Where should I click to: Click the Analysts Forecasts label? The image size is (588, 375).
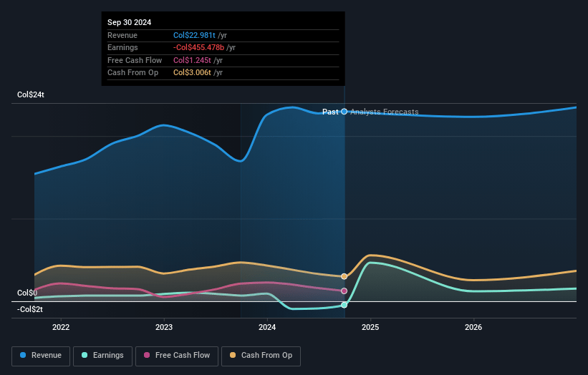click(385, 112)
